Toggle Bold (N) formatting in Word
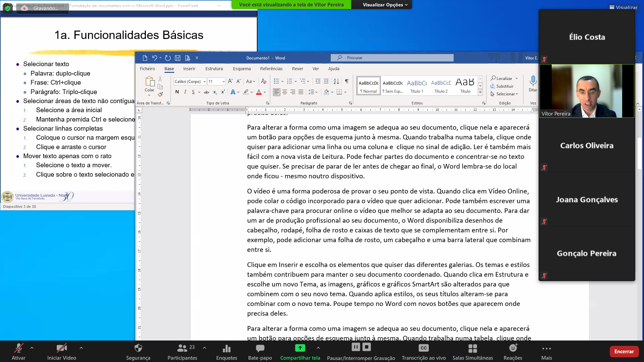Image resolution: width=644 pixels, height=362 pixels. coord(177,92)
